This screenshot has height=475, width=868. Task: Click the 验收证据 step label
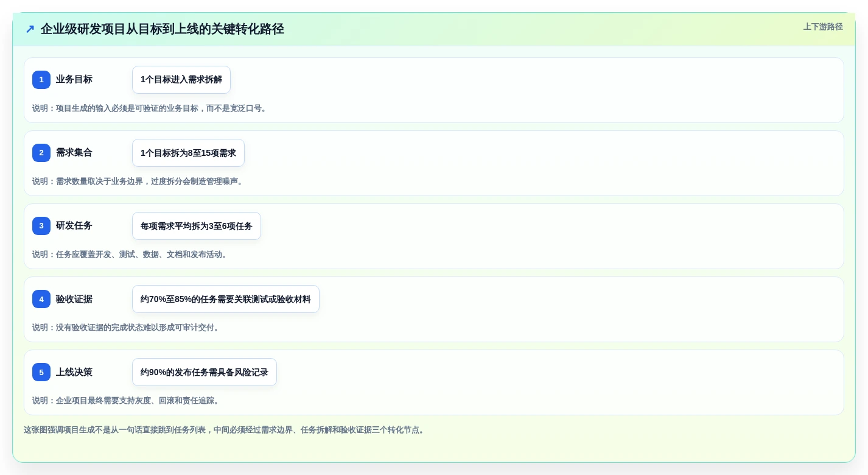coord(74,299)
